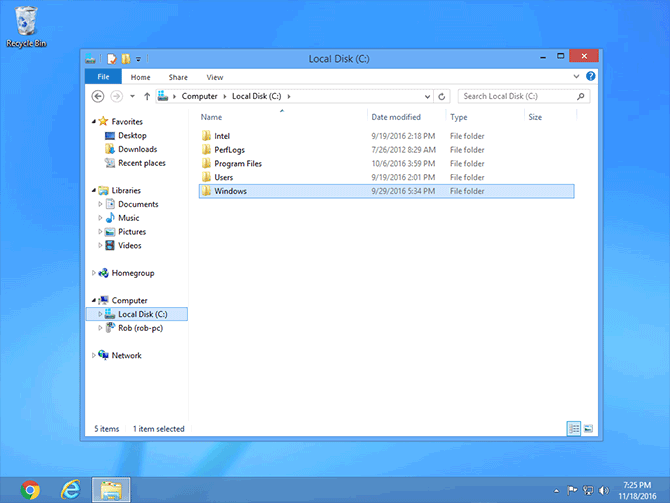Go back with the Back arrow button
This screenshot has width=670, height=503.
pos(98,96)
